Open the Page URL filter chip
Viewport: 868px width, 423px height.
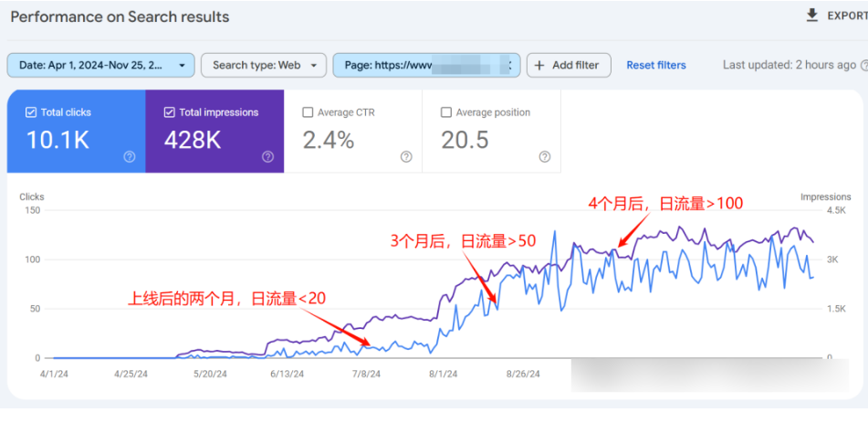[x=426, y=66]
